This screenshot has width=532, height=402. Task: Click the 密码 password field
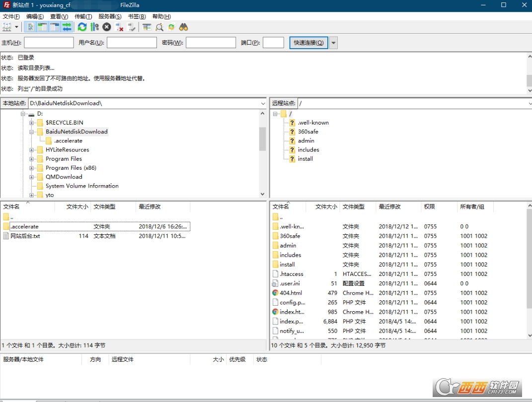pos(211,42)
